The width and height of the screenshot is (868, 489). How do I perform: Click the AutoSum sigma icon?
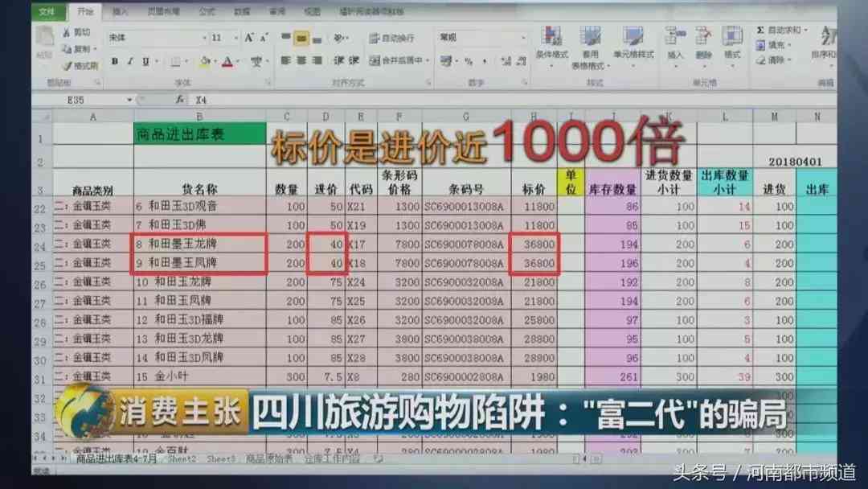click(x=760, y=30)
